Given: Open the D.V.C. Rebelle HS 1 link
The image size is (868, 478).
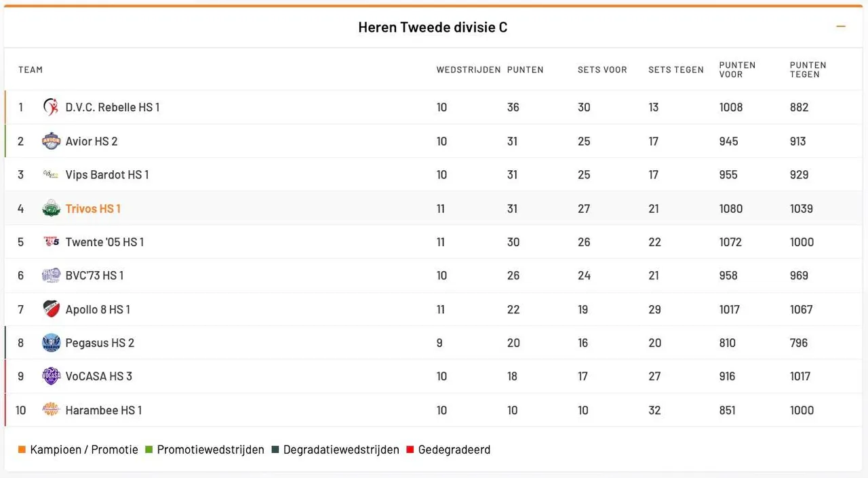Looking at the screenshot, I should point(113,107).
